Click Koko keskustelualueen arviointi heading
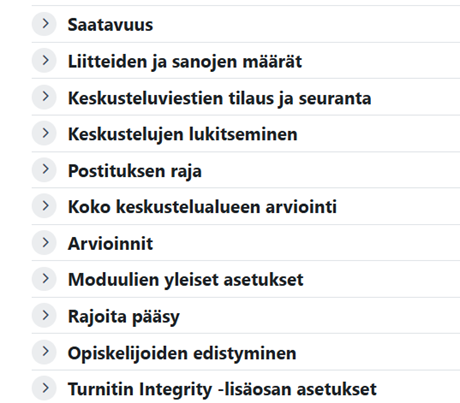The image size is (460, 403). (x=202, y=207)
